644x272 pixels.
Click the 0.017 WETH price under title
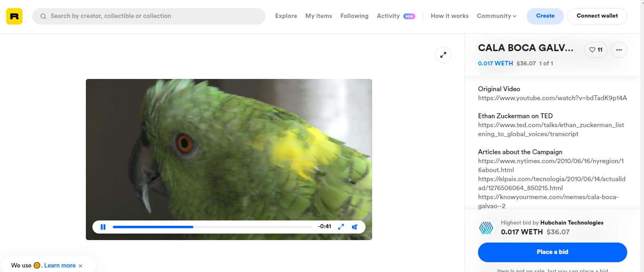click(x=495, y=63)
